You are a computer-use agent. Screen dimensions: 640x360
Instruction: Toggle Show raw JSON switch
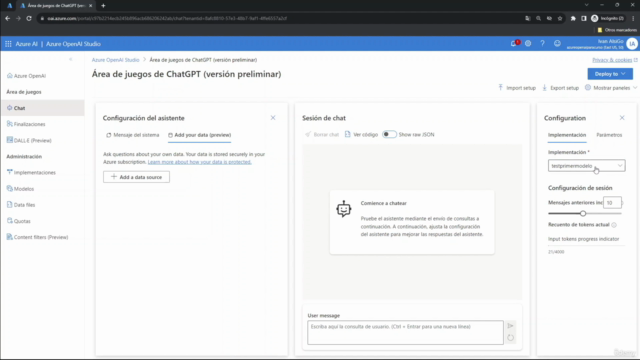pyautogui.click(x=389, y=134)
